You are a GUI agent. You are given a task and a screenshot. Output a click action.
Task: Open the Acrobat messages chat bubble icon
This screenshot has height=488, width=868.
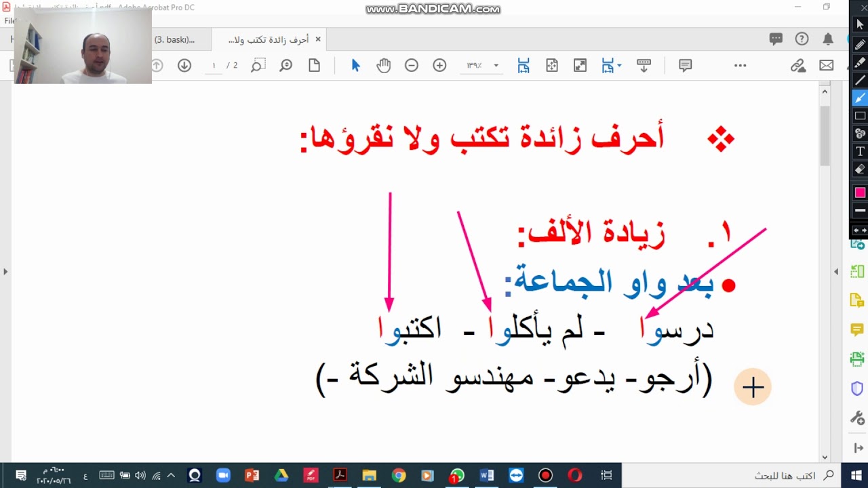click(x=776, y=39)
